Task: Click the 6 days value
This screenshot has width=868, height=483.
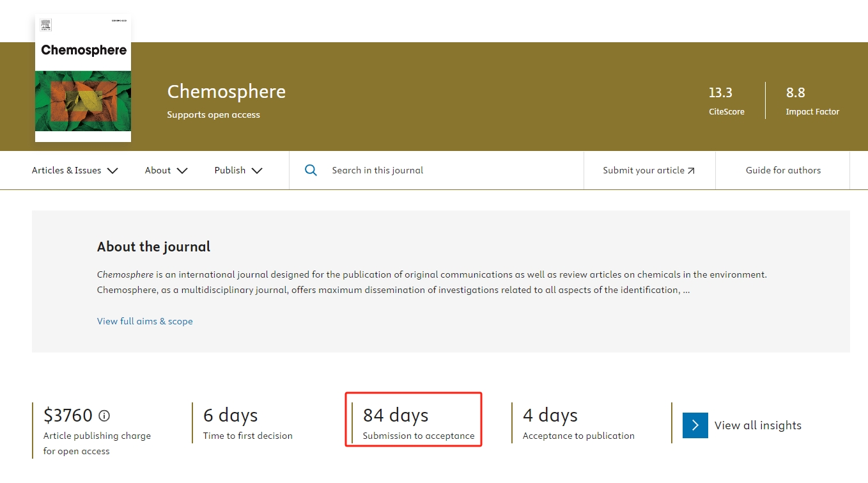Action: coord(230,416)
